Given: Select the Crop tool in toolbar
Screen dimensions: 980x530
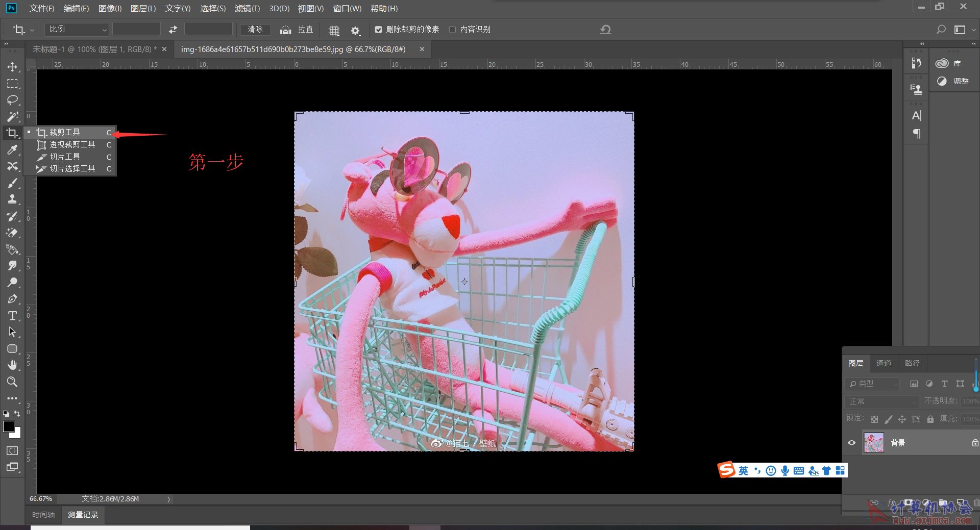Looking at the screenshot, I should click(x=12, y=133).
